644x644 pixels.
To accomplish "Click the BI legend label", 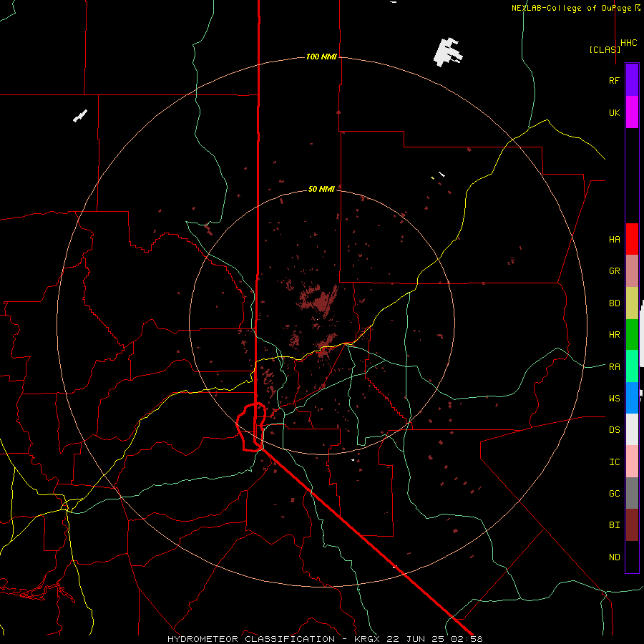I will tap(614, 525).
